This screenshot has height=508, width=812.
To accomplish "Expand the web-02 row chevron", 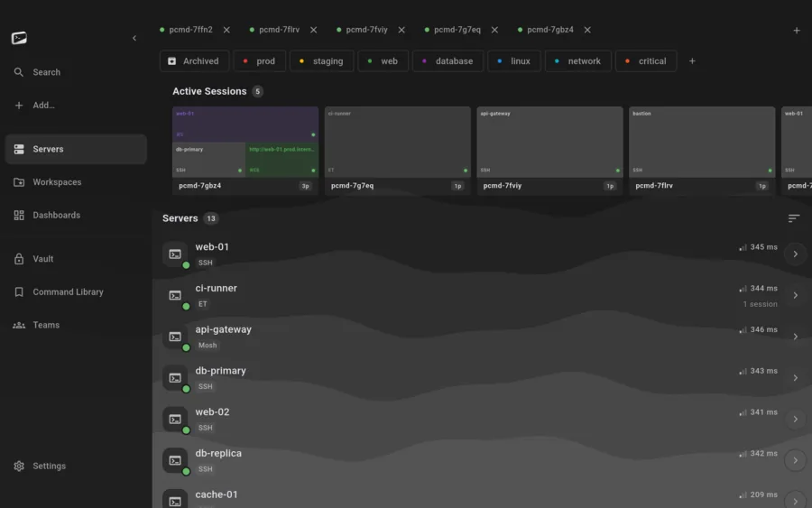I will 796,419.
